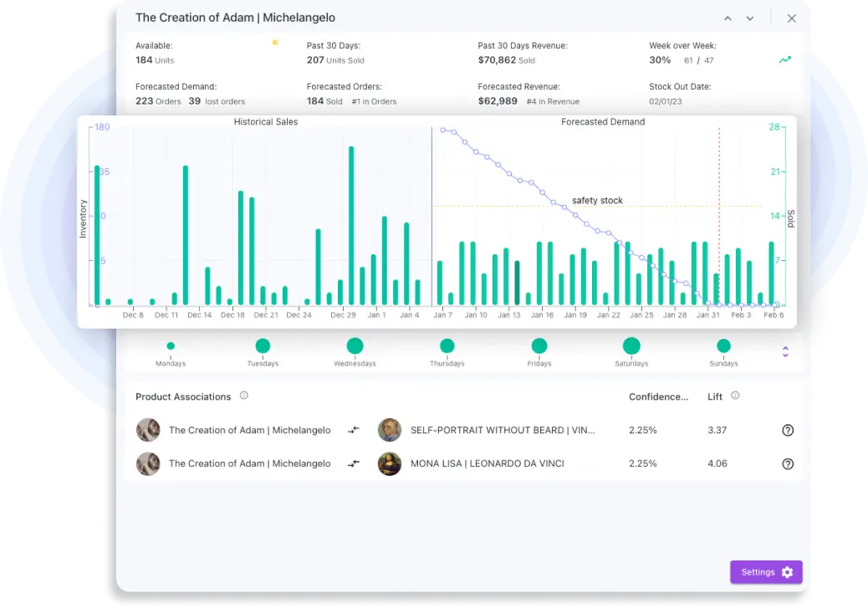Click the 30% week over week value
The width and height of the screenshot is (868, 609).
(660, 59)
